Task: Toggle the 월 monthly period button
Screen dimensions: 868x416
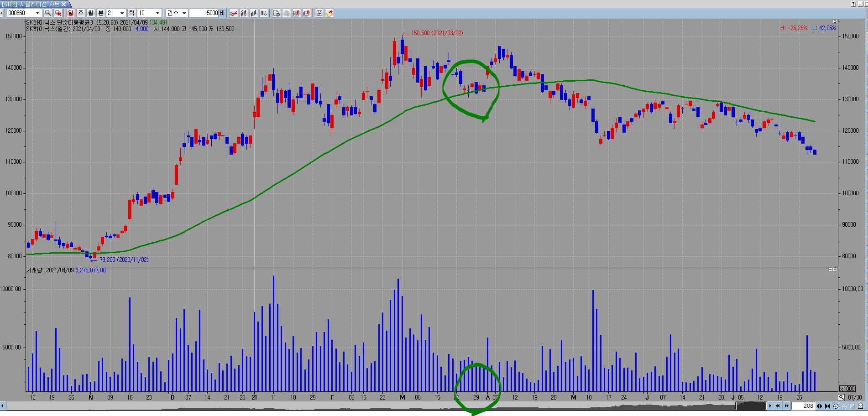Action: 91,13
